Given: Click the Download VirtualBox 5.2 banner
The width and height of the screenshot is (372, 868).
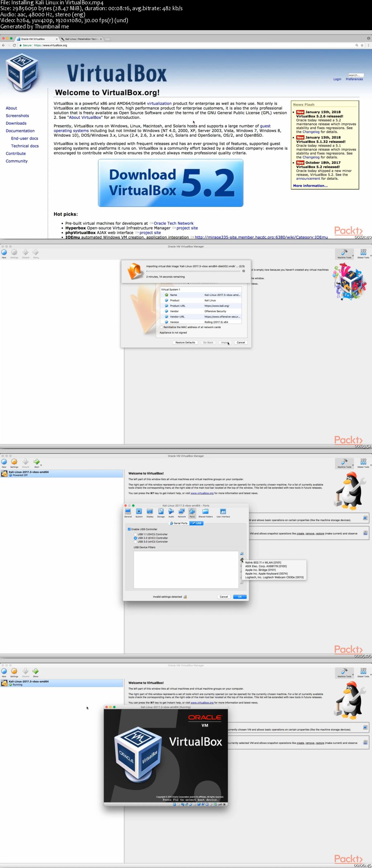Looking at the screenshot, I should coord(170,183).
